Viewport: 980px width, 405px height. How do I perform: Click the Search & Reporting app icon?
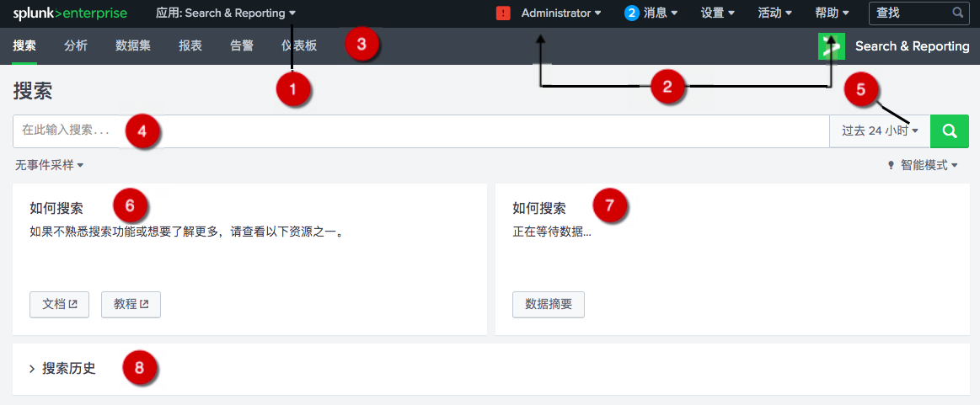[x=831, y=46]
